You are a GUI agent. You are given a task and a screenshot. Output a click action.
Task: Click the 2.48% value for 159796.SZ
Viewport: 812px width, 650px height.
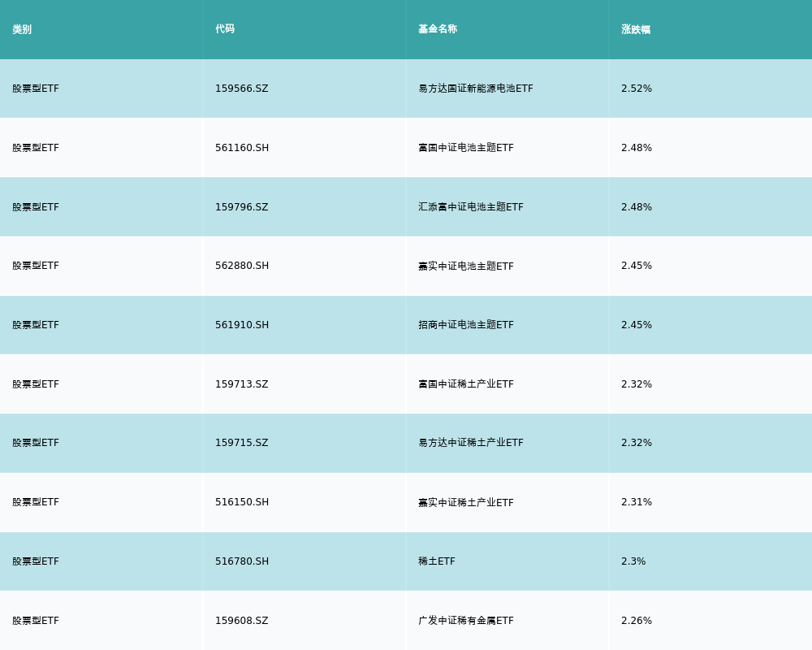click(x=637, y=207)
